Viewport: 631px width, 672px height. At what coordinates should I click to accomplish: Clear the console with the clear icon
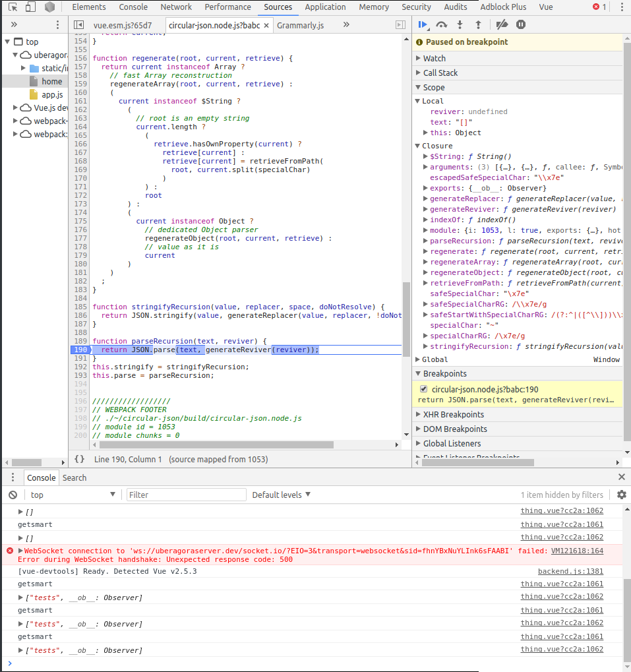pos(13,495)
